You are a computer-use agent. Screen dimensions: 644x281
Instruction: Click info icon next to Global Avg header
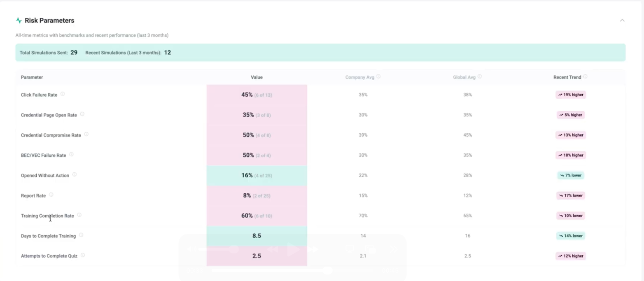pyautogui.click(x=480, y=76)
